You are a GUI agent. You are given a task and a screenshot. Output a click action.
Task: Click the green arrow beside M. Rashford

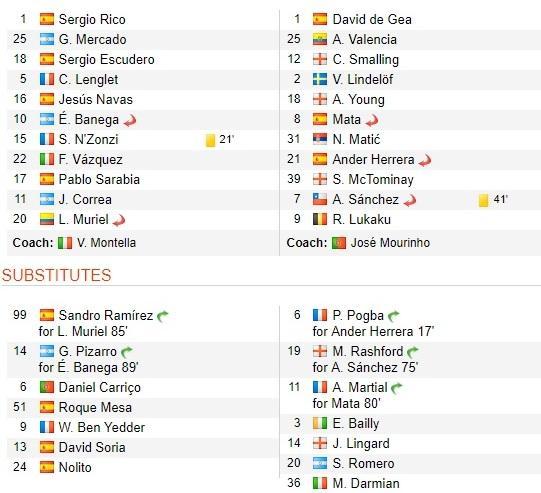coord(413,352)
